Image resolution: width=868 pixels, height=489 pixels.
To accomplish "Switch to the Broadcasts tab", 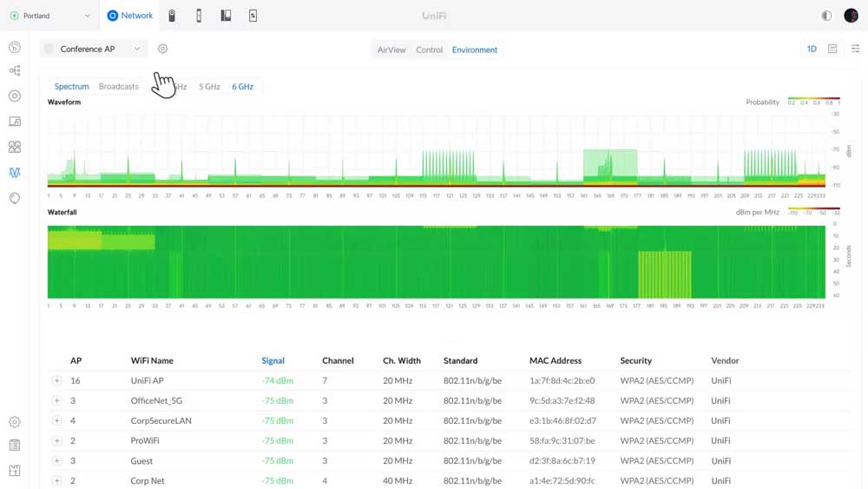I will tap(119, 87).
